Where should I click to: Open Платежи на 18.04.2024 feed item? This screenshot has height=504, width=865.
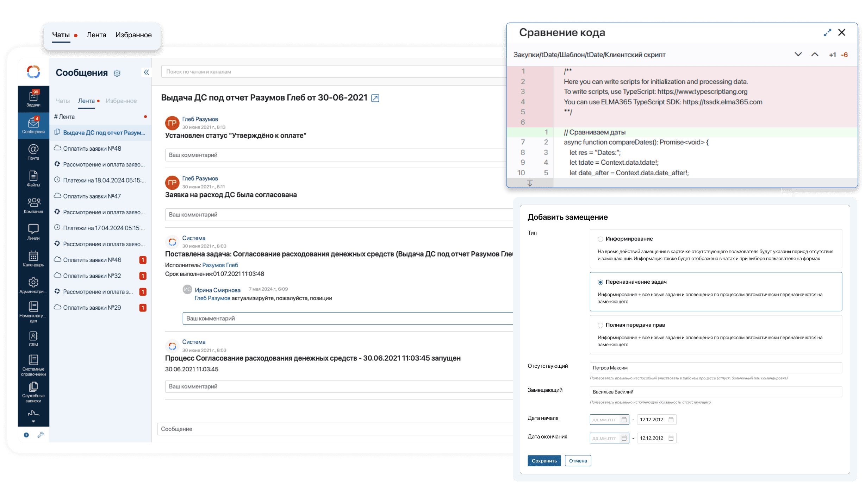pos(100,180)
